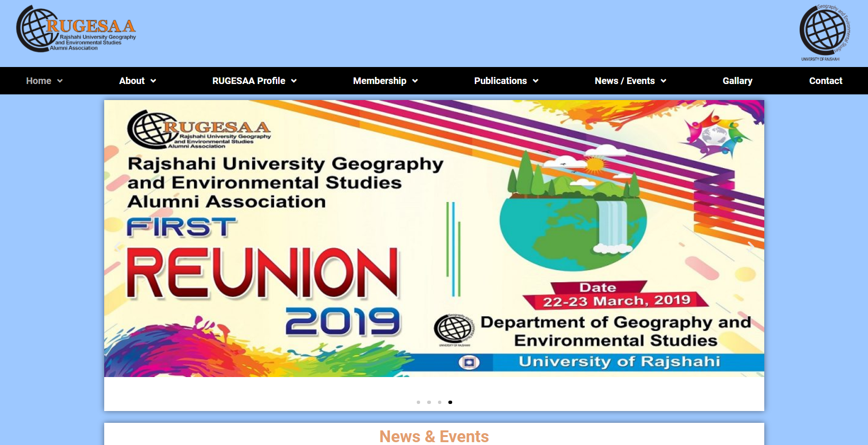Expand the News / Events dropdown arrow

click(663, 81)
